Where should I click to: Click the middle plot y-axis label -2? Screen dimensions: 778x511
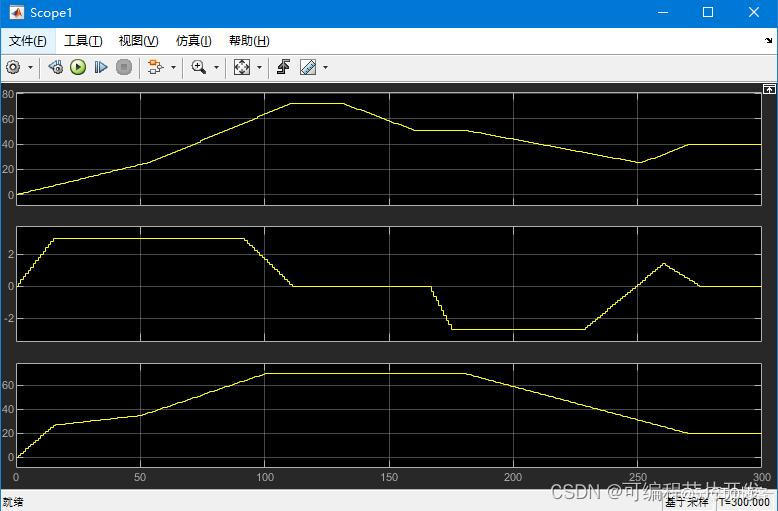[x=9, y=319]
